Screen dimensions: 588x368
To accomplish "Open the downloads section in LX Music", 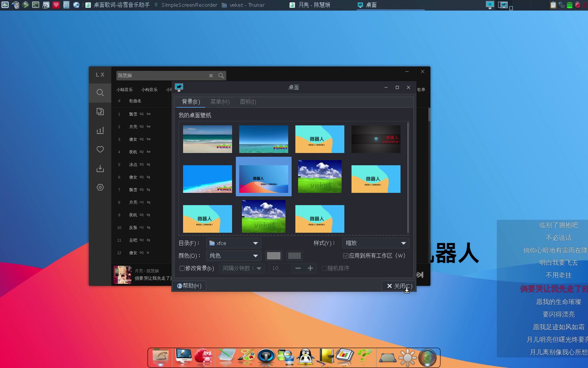I will click(100, 168).
